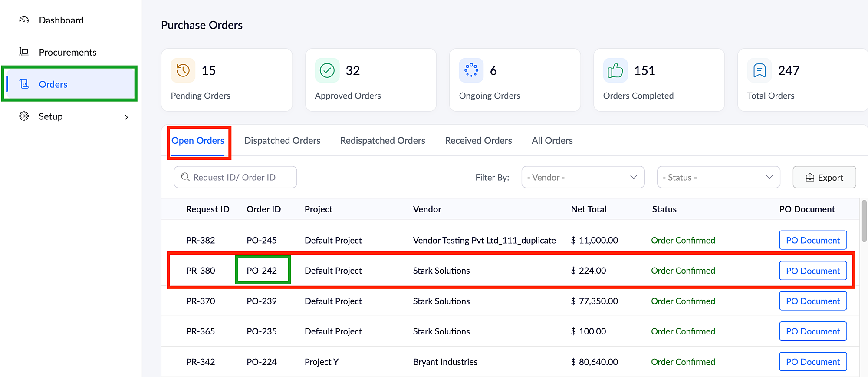Image resolution: width=868 pixels, height=377 pixels.
Task: Open the All Orders tab
Action: click(552, 141)
